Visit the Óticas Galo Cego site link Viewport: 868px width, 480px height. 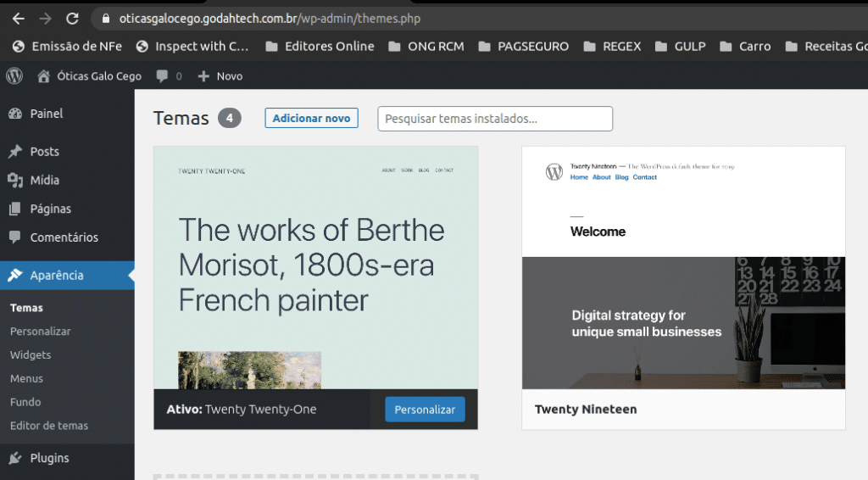(x=99, y=75)
